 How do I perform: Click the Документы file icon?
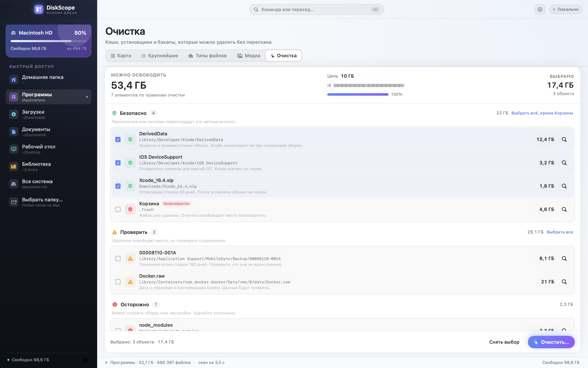tap(14, 132)
